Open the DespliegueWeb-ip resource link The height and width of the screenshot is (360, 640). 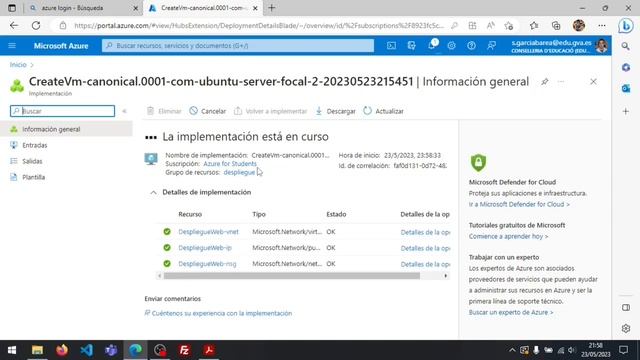205,248
